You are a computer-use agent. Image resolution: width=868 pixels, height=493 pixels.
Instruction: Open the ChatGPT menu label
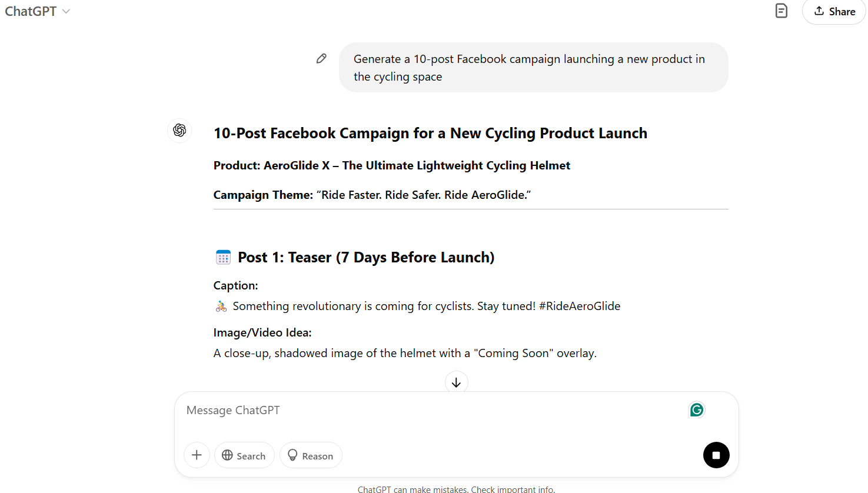coord(31,11)
